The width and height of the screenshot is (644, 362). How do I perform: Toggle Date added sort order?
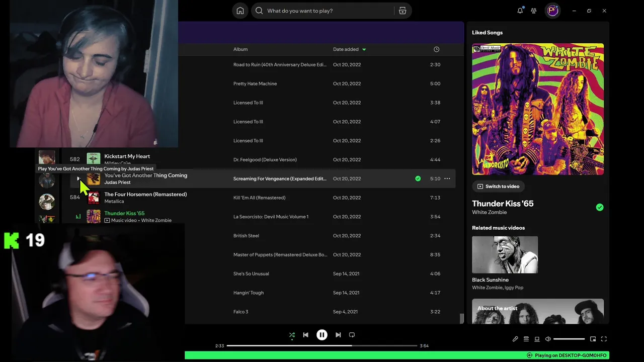[x=349, y=49]
